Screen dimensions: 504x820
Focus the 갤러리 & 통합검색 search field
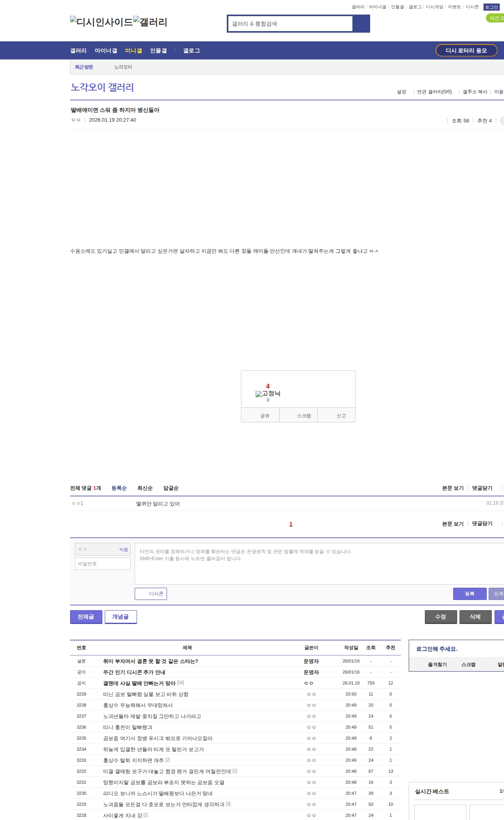coord(290,24)
